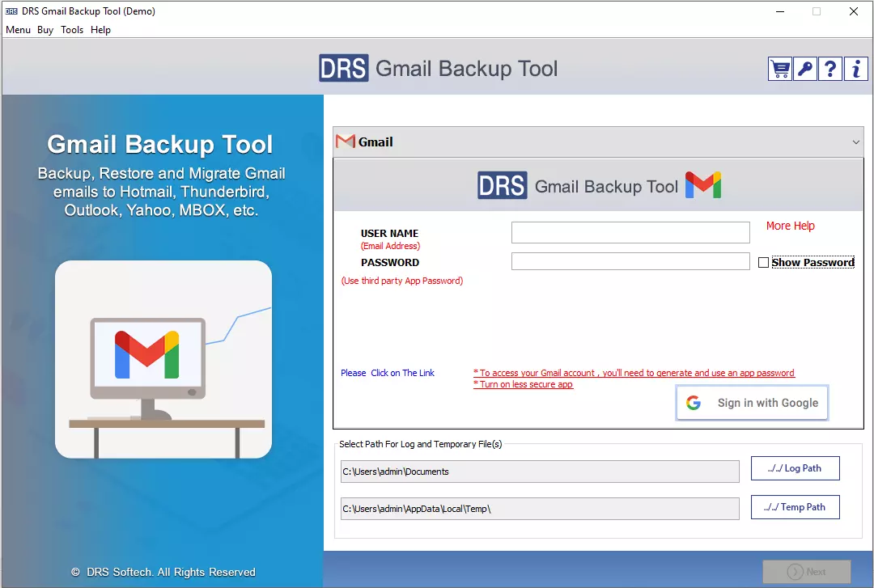
Task: Enable the Show Password checkbox
Action: (x=763, y=261)
